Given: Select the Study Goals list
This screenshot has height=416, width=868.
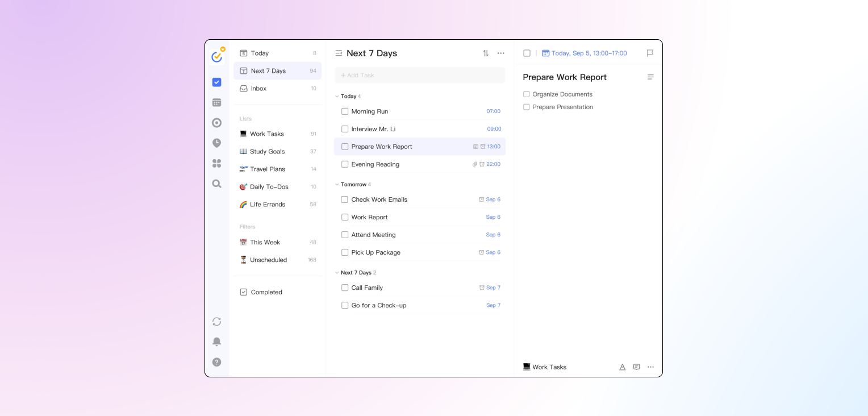Looking at the screenshot, I should (x=267, y=152).
